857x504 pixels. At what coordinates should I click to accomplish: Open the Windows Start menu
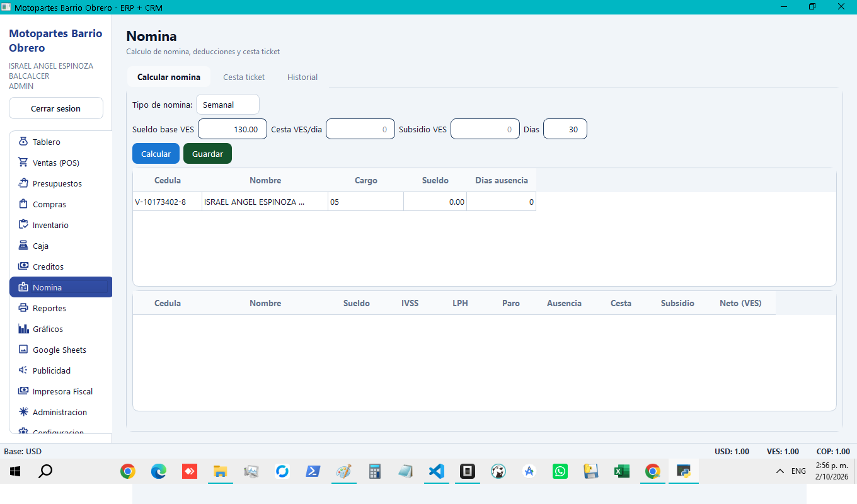click(x=15, y=471)
